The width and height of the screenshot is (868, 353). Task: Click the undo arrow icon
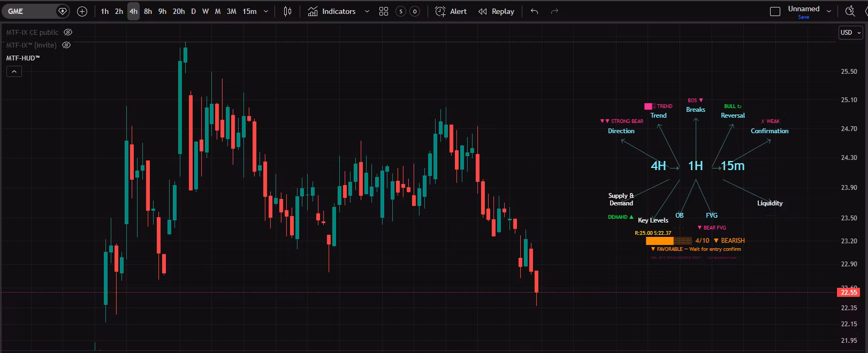coord(534,11)
